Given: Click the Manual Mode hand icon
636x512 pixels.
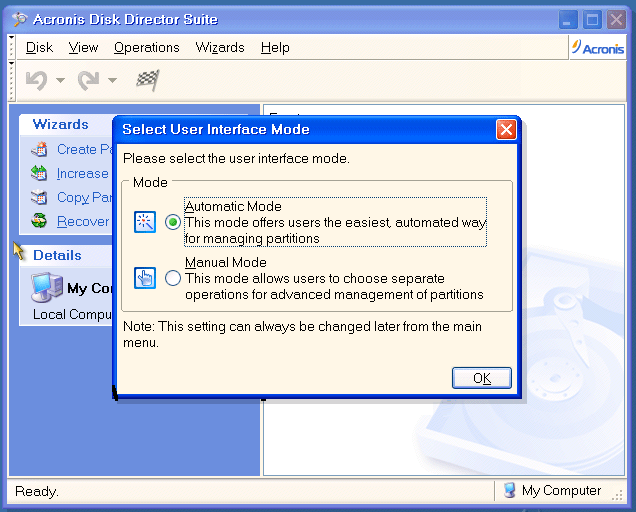Looking at the screenshot, I should [x=145, y=278].
